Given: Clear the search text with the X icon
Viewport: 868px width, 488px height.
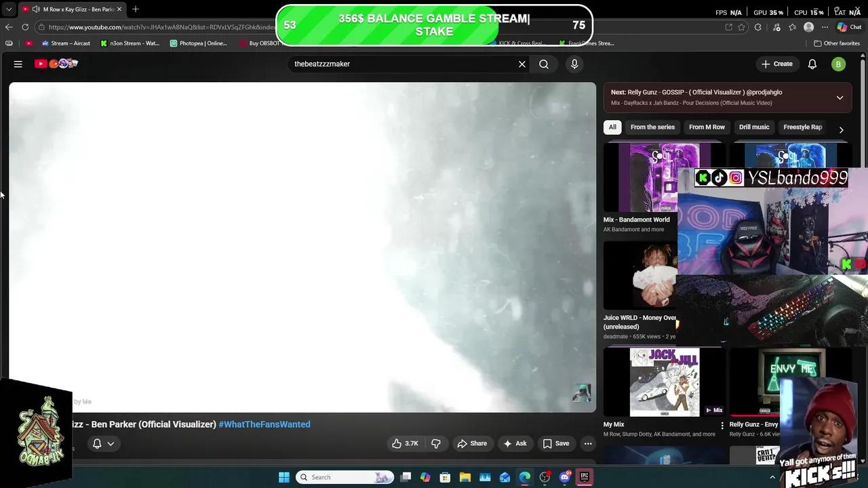Looking at the screenshot, I should click(522, 64).
